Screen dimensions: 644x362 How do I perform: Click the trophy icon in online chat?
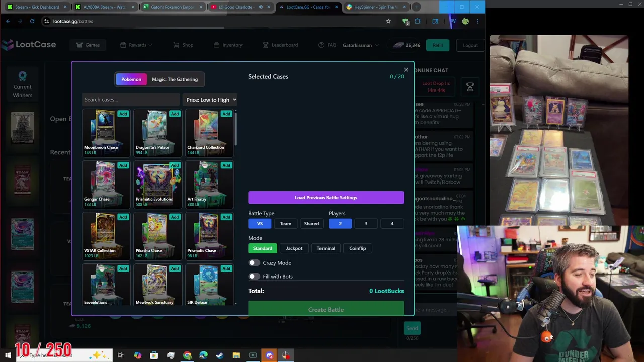click(x=470, y=87)
